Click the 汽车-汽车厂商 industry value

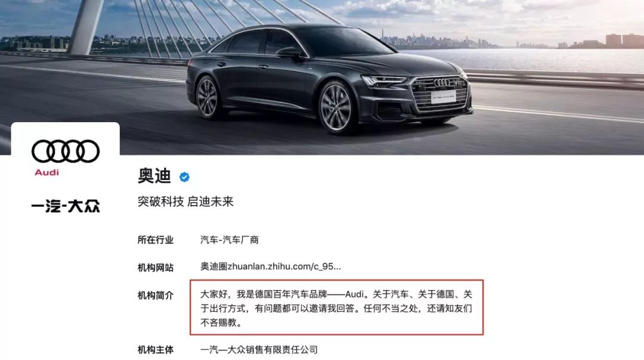pos(230,240)
